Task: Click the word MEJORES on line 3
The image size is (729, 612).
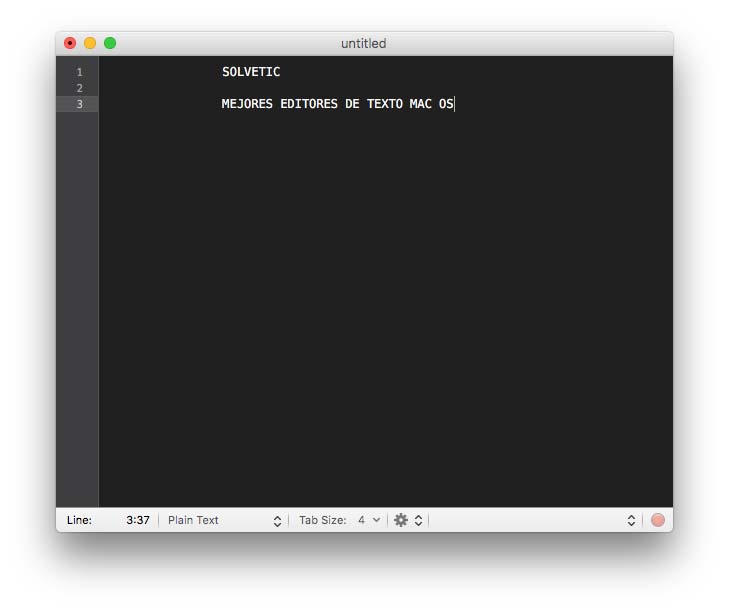Action: point(247,103)
